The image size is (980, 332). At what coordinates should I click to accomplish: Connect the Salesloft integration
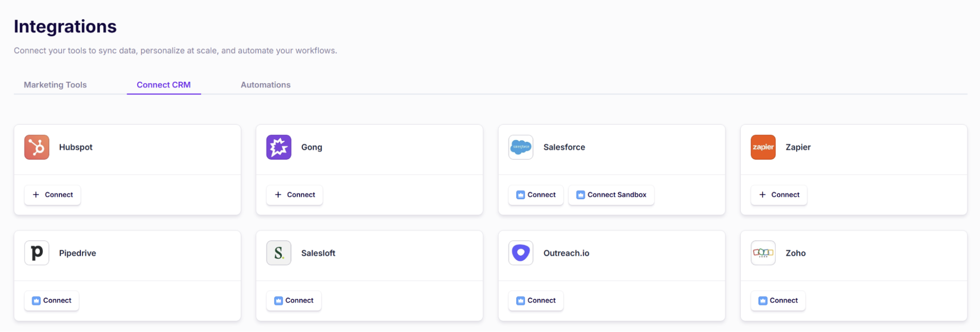click(294, 301)
